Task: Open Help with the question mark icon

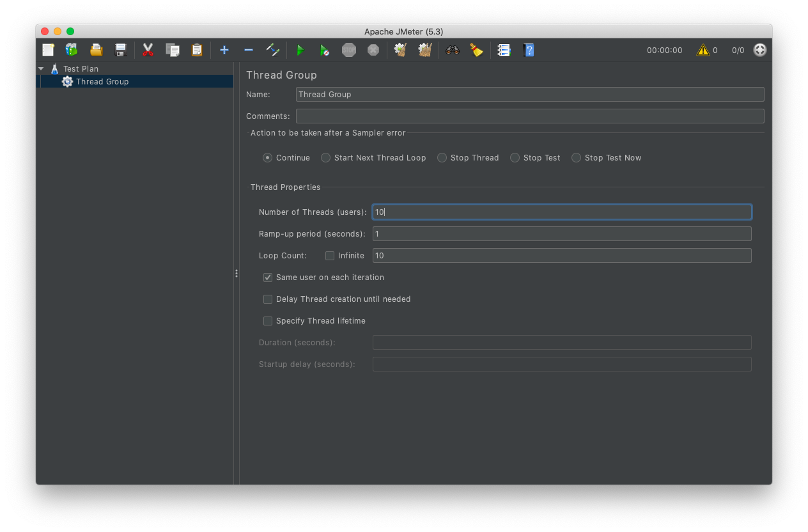Action: pos(529,50)
